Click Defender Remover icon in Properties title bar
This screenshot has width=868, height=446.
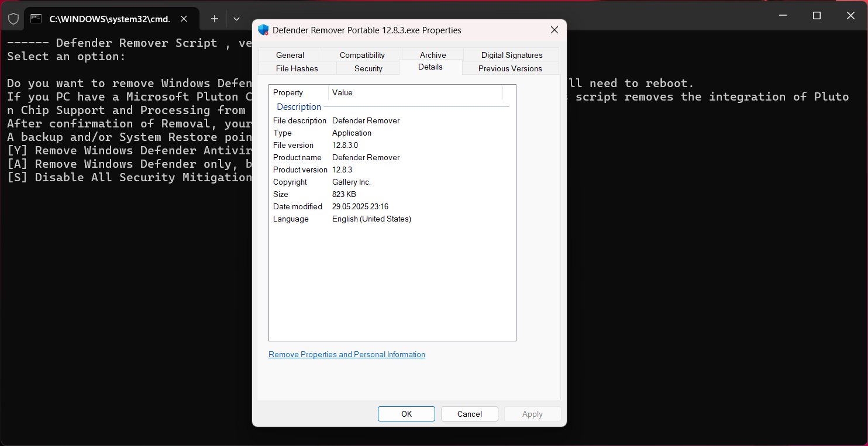[x=263, y=30]
